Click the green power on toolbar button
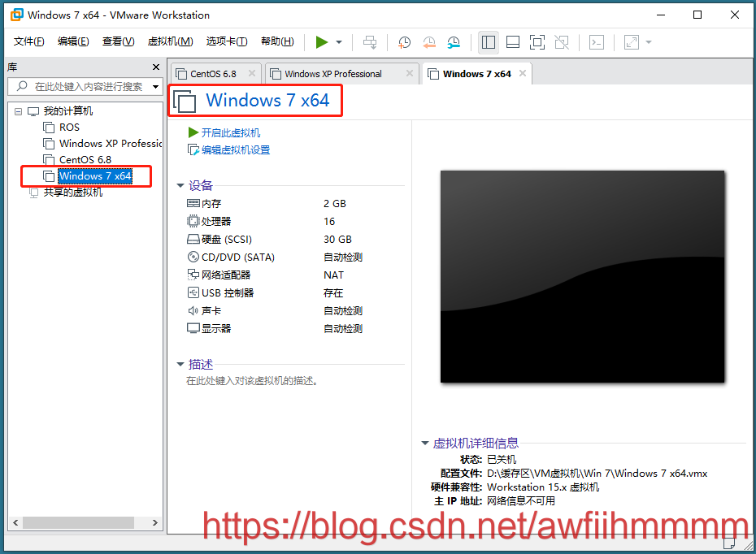756x554 pixels. click(x=322, y=42)
